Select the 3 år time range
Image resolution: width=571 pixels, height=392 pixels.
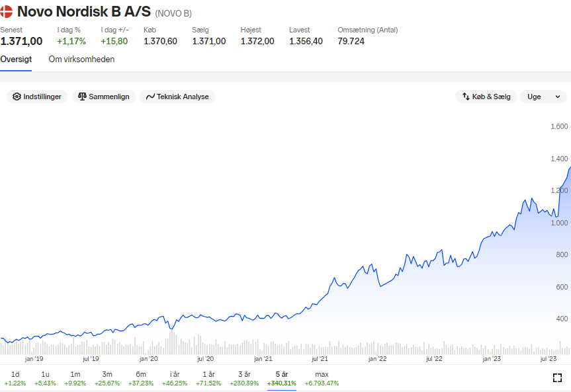244,379
